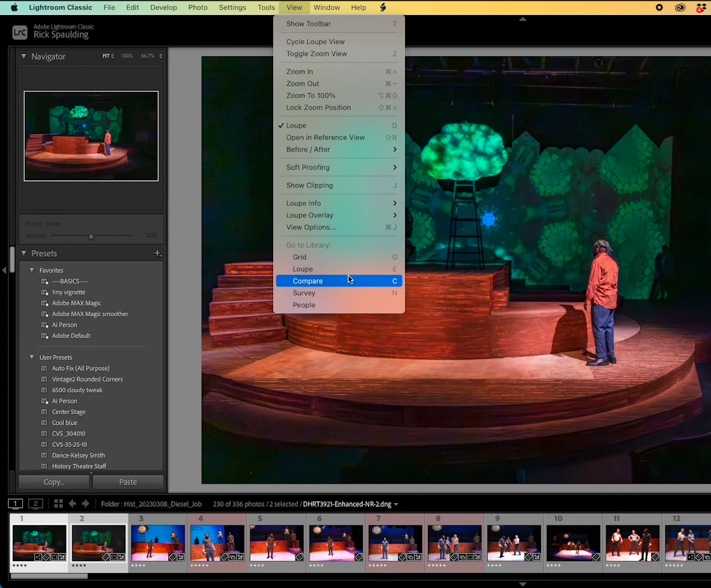
Task: Open filename dropdown in filmstrip bar
Action: pyautogui.click(x=396, y=504)
